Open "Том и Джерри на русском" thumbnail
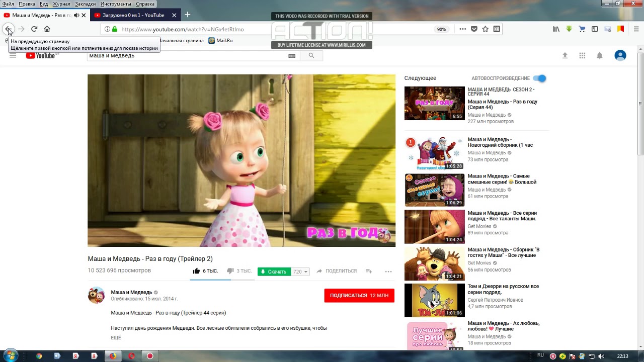 tap(435, 300)
